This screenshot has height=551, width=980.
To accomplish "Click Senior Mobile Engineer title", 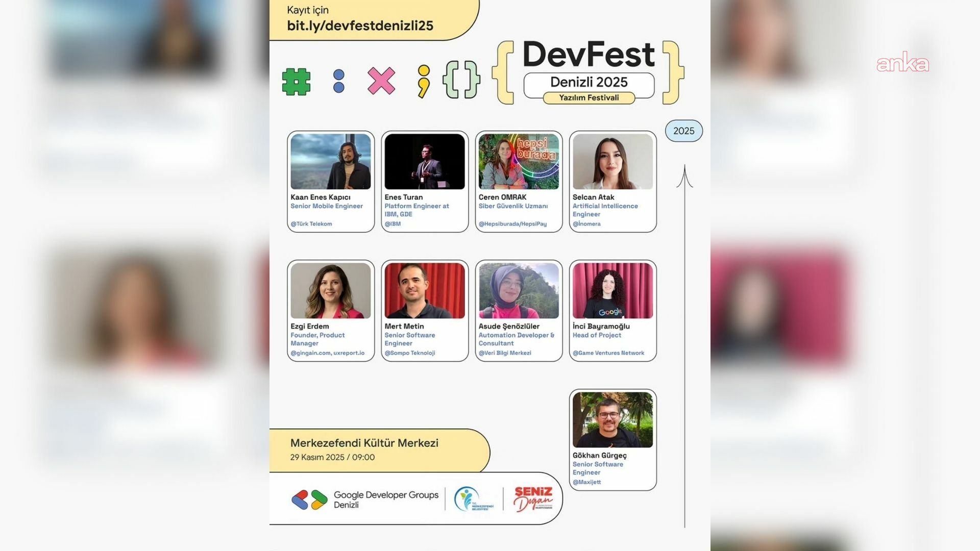I will point(327,206).
